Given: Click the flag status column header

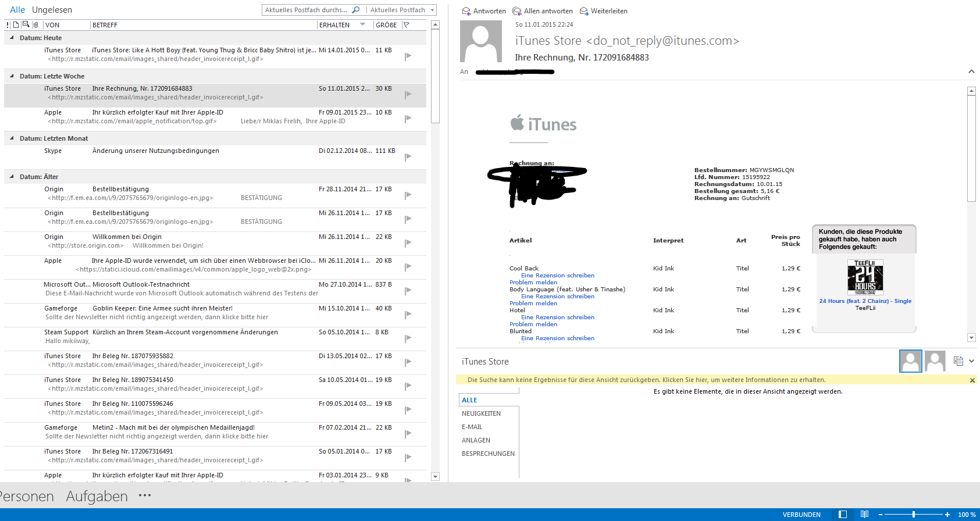Looking at the screenshot, I should point(407,25).
